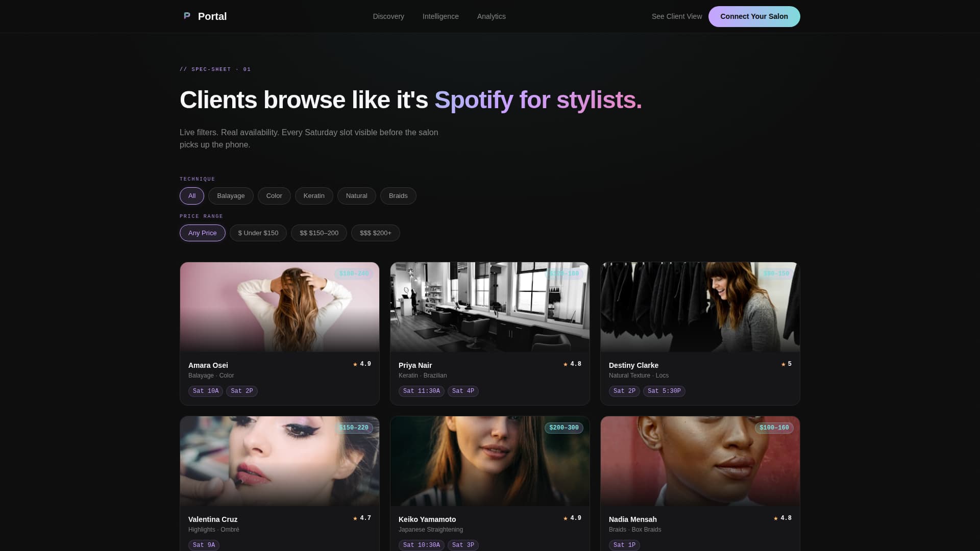Click the Highlights · Ombré specialty text
The image size is (980, 551).
coord(214,530)
